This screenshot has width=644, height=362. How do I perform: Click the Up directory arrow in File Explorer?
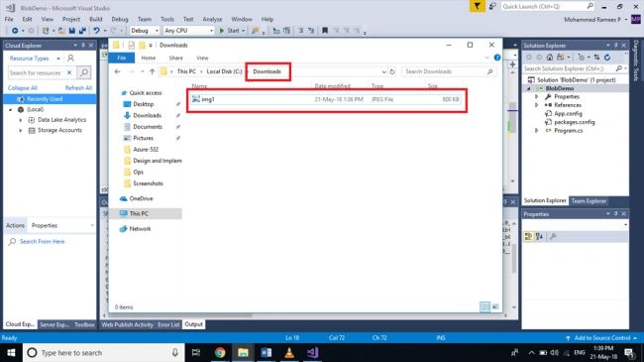coord(152,71)
